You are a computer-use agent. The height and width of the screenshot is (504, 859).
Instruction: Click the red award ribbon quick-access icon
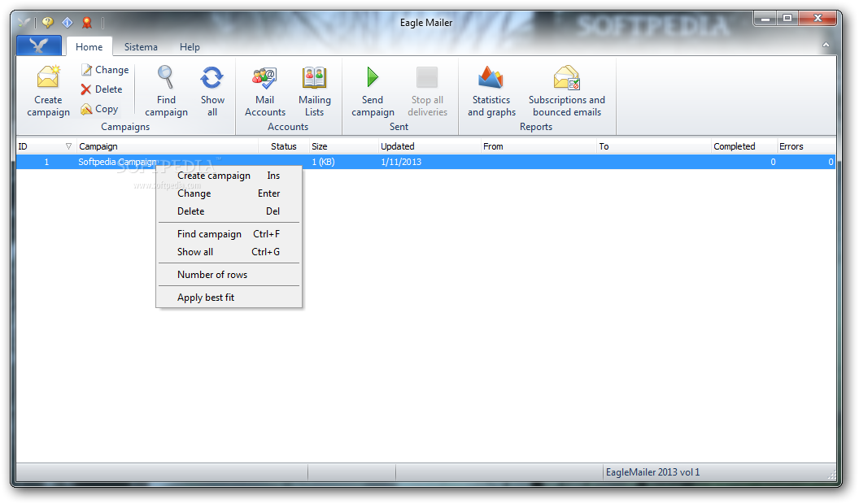[86, 23]
